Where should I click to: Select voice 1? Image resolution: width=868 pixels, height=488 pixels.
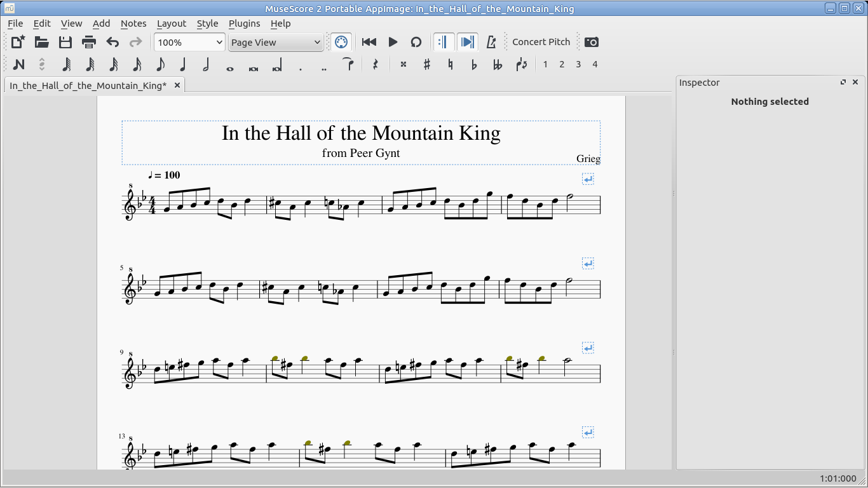click(545, 64)
